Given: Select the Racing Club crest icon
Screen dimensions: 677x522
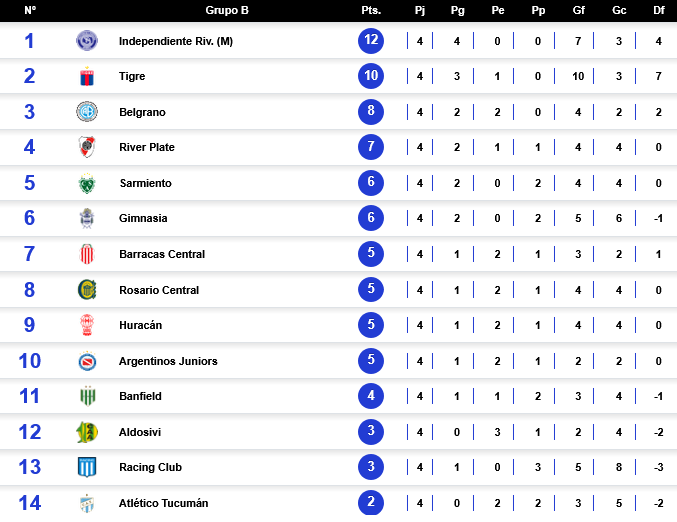Looking at the screenshot, I should point(87,467).
